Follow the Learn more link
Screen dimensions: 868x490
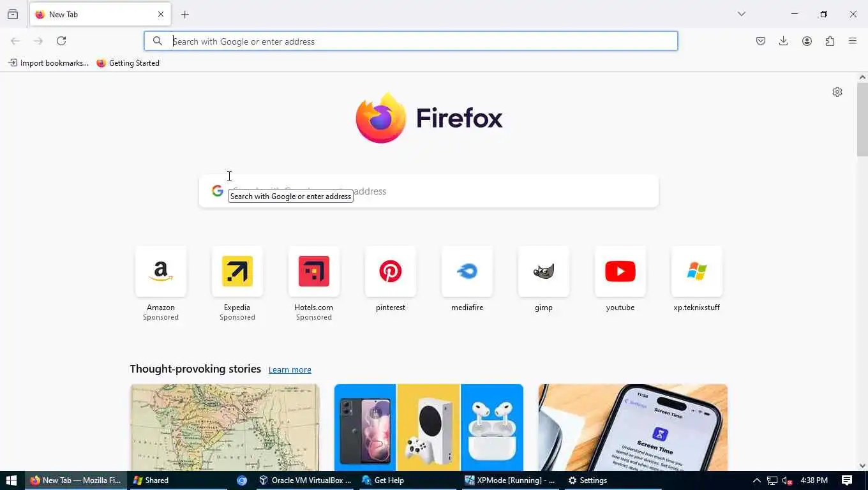click(x=290, y=370)
